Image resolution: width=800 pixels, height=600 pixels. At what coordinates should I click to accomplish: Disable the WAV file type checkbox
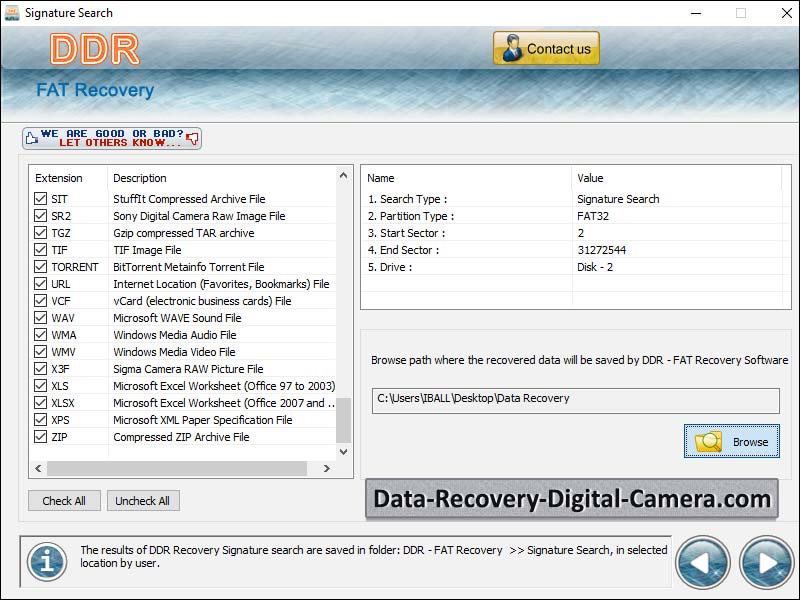[x=41, y=318]
